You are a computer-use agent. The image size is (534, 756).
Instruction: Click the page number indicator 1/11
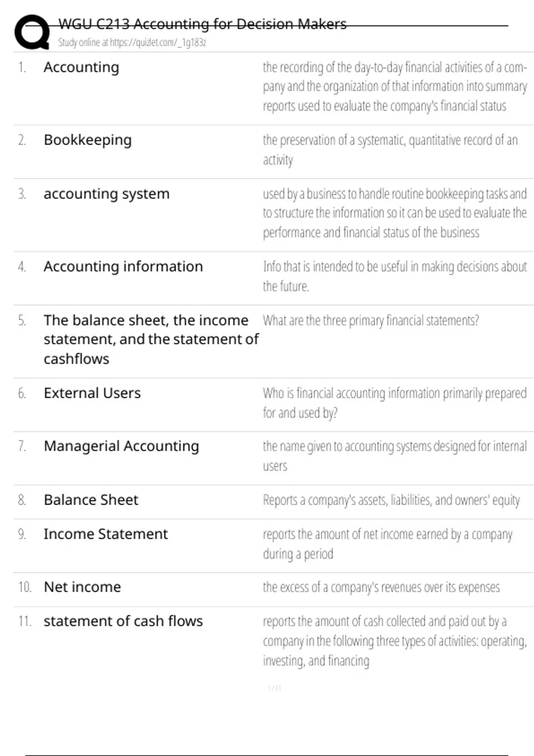(275, 688)
